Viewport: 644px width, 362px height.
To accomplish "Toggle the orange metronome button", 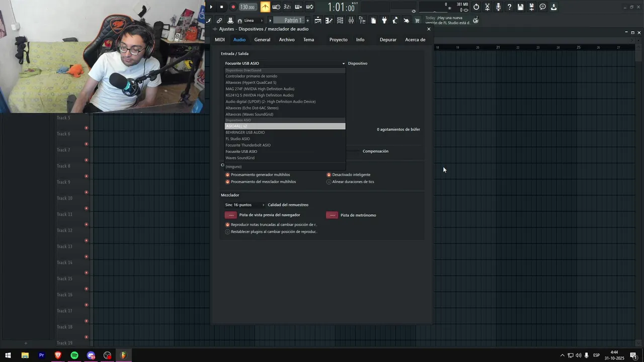I will [x=265, y=7].
